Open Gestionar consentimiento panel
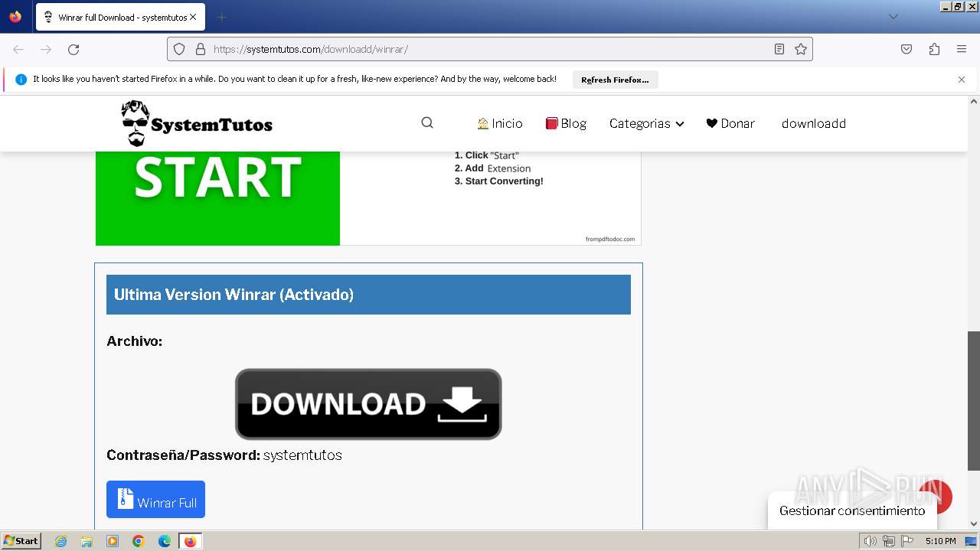 (x=852, y=510)
